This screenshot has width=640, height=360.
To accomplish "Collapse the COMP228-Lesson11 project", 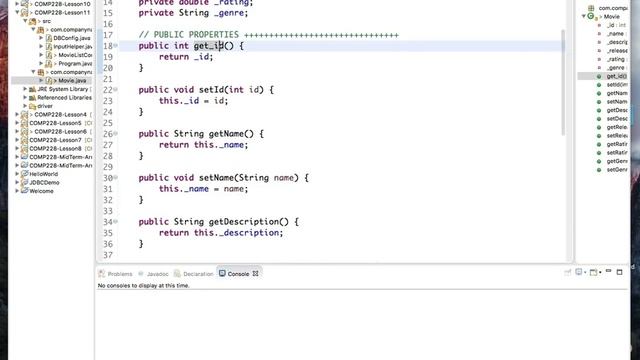I will tap(17, 13).
